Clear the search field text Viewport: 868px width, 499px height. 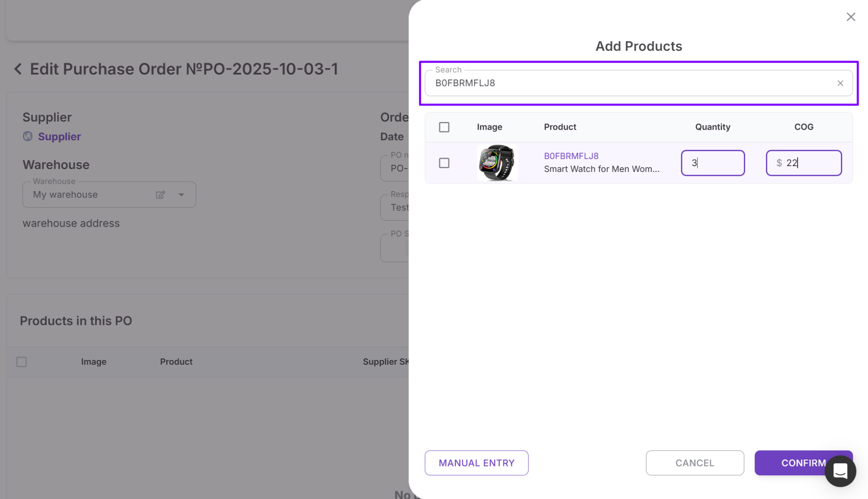click(x=840, y=83)
